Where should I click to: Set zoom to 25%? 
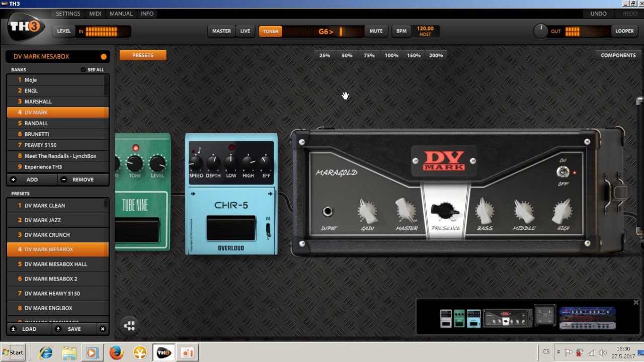click(x=325, y=55)
